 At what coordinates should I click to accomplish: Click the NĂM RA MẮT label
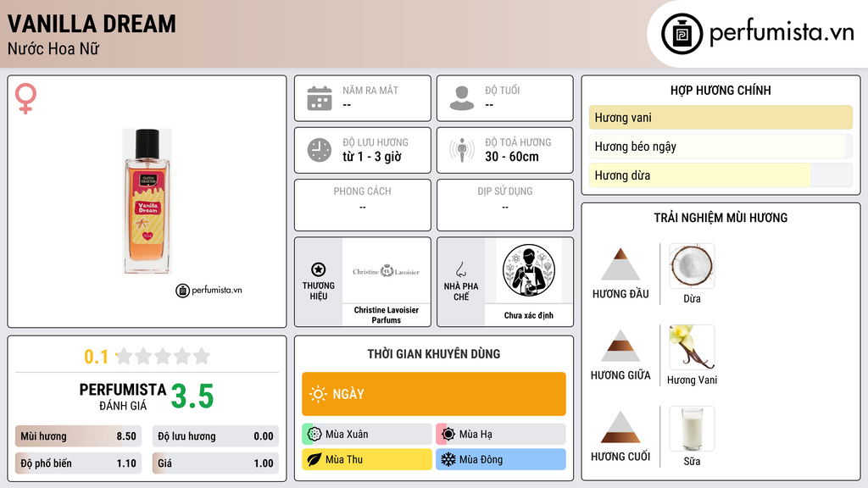[x=370, y=90]
